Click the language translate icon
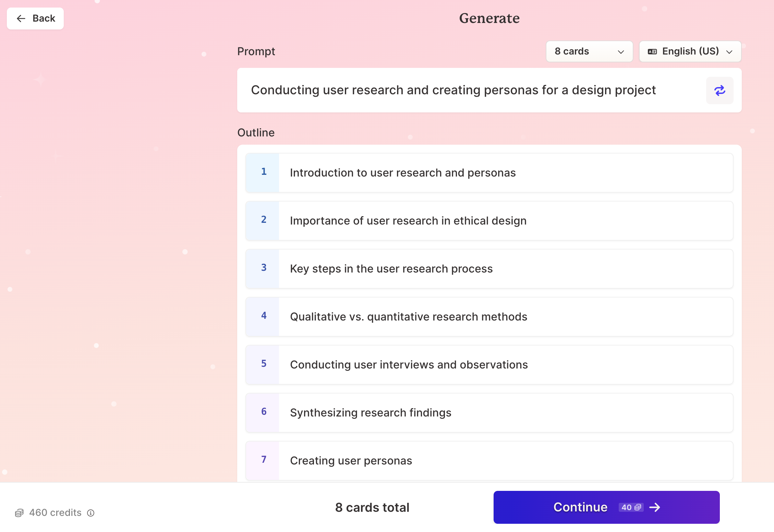Screen dimensions: 774x532 click(652, 52)
